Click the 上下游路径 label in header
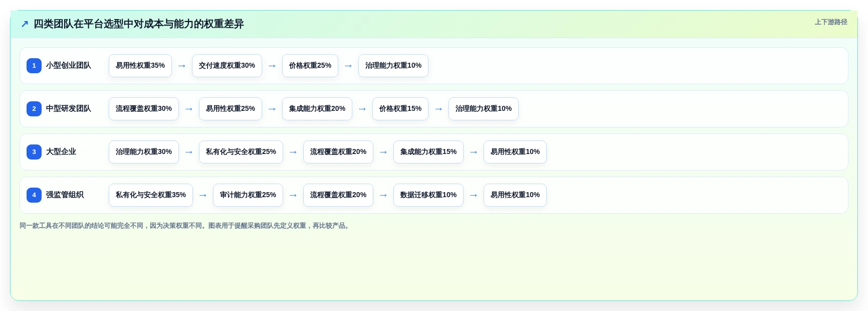Viewport: 868px width, 311px height. point(830,22)
